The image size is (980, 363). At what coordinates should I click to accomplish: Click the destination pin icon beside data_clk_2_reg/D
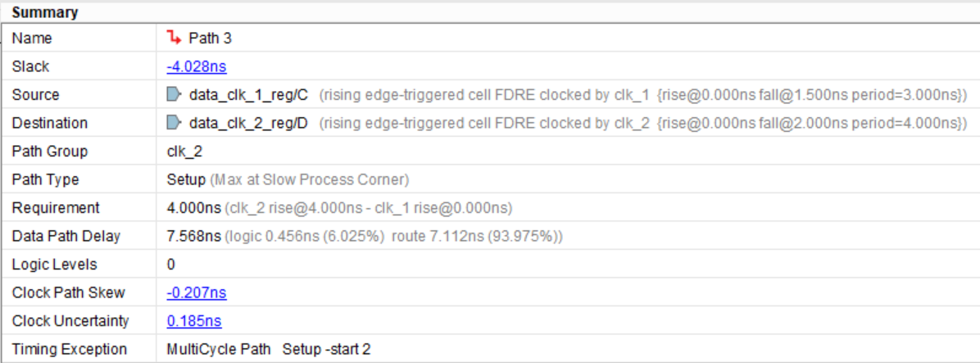[173, 123]
